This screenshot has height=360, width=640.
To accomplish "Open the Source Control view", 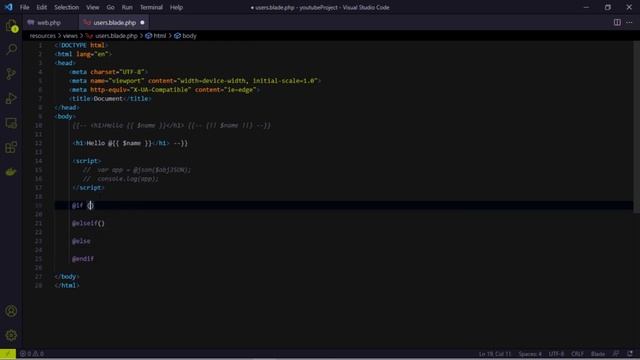I will click(11, 74).
